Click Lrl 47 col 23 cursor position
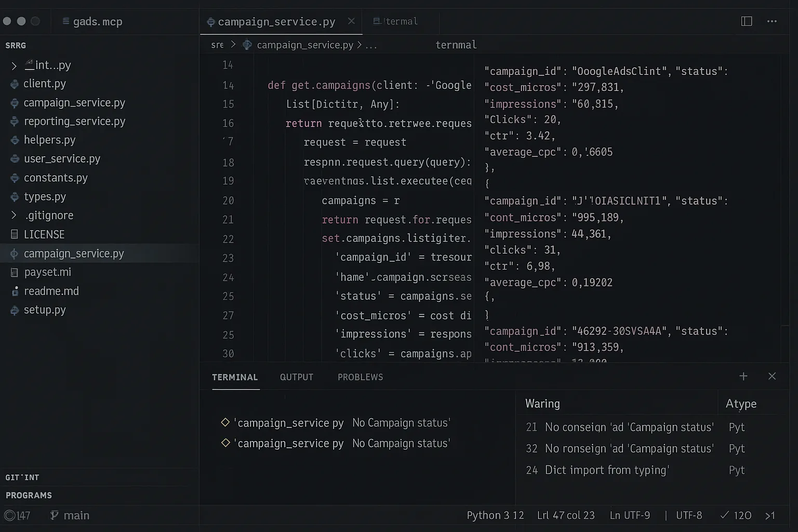 [x=566, y=515]
